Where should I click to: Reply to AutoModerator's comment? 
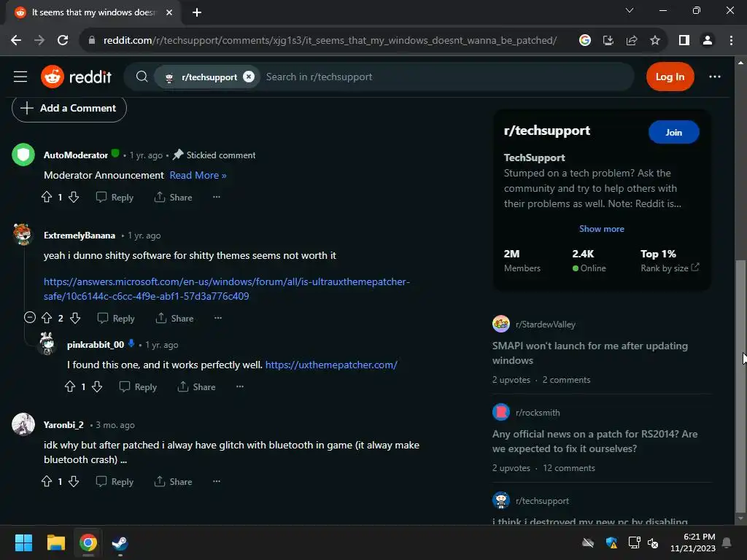115,197
